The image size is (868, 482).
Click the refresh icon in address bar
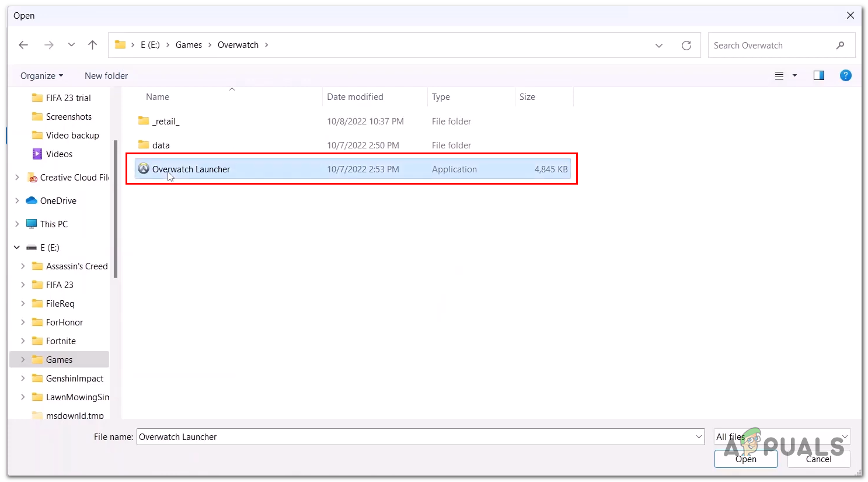coord(686,45)
